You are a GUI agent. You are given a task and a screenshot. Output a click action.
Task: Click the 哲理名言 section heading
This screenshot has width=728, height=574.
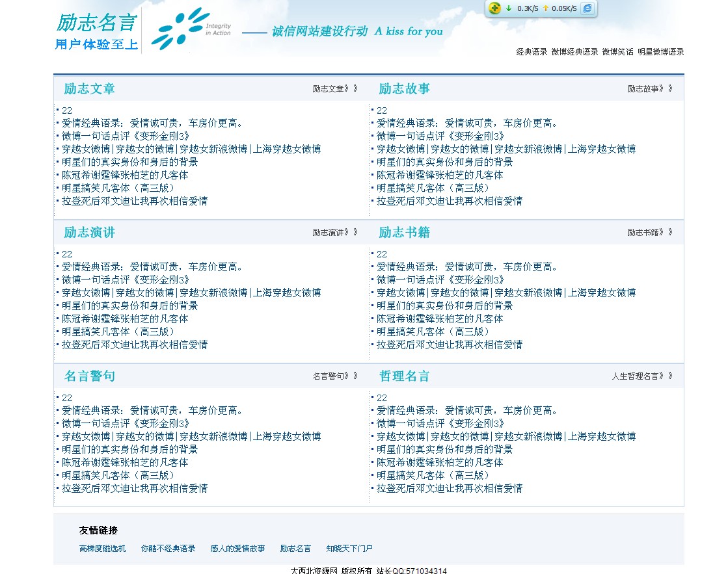click(x=404, y=376)
